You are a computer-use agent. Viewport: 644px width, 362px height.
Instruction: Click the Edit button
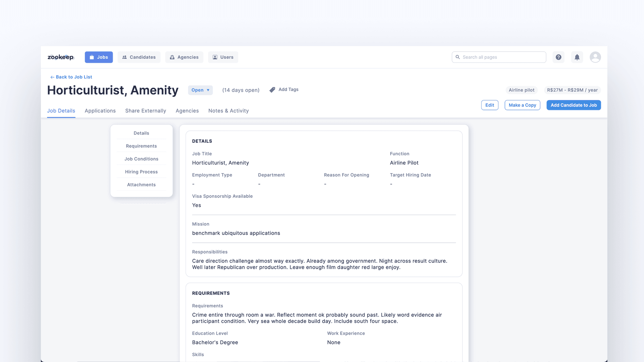coord(490,105)
